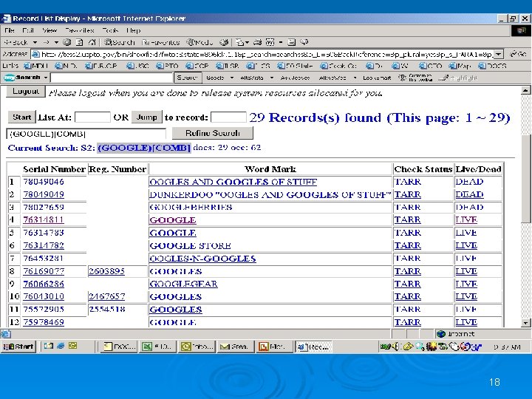Click the Start list button on page
This screenshot has width=532, height=399.
[21, 117]
